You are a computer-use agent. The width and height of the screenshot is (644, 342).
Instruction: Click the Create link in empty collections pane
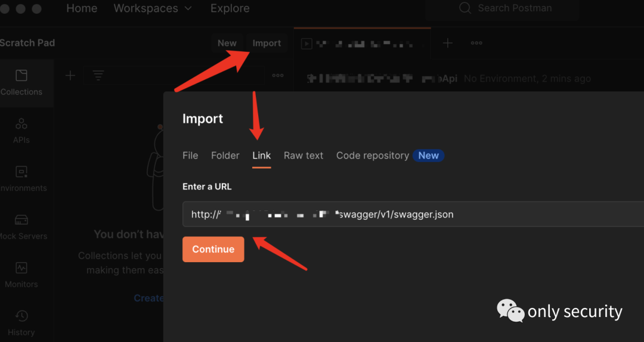(148, 298)
